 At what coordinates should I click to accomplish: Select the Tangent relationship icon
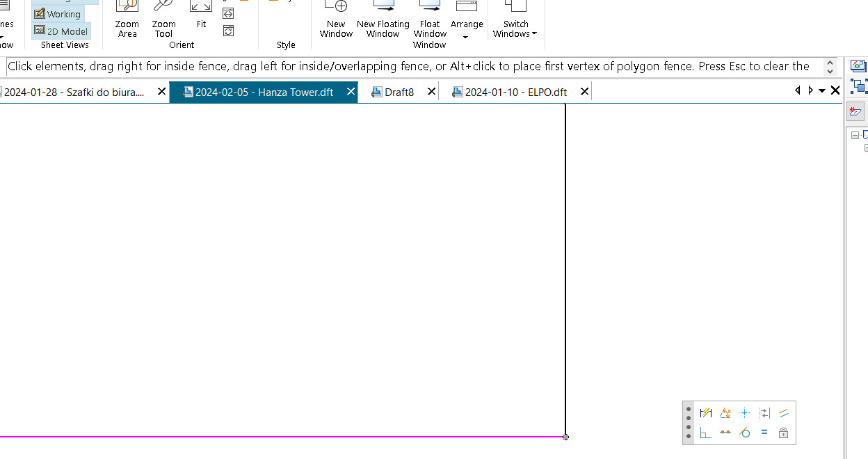pyautogui.click(x=745, y=433)
